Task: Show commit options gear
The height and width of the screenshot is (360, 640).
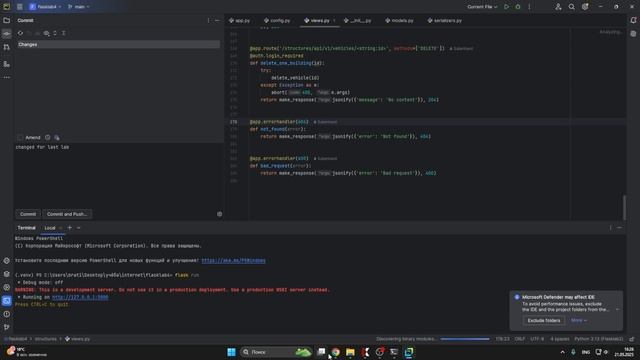Action: tap(220, 214)
